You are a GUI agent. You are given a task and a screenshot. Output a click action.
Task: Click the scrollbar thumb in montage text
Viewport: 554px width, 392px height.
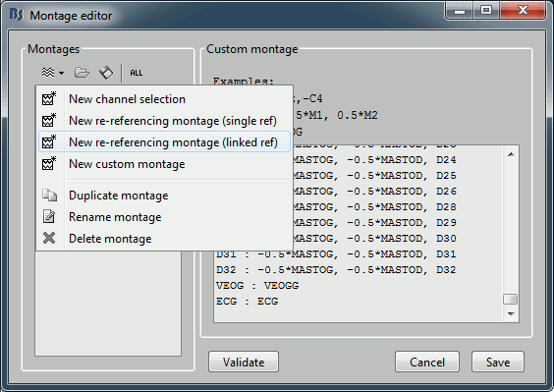pos(510,299)
